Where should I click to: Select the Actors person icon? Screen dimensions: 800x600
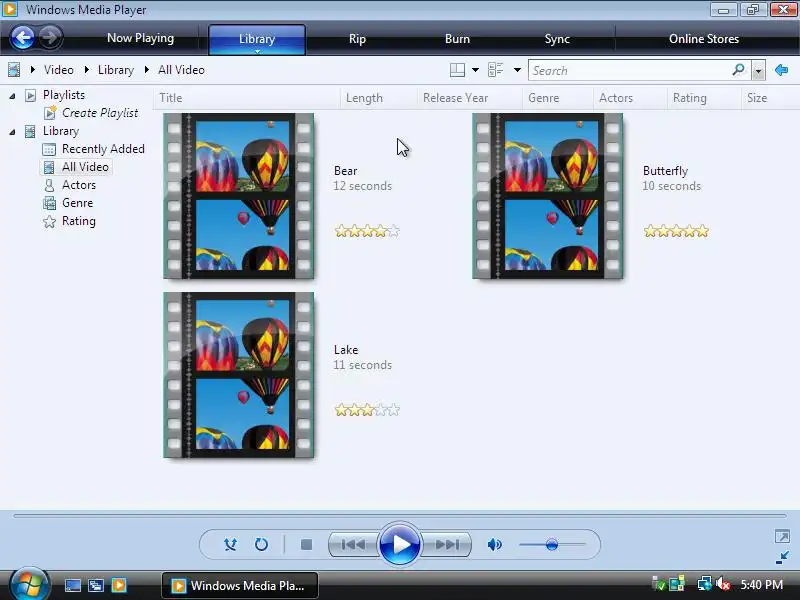click(x=49, y=185)
